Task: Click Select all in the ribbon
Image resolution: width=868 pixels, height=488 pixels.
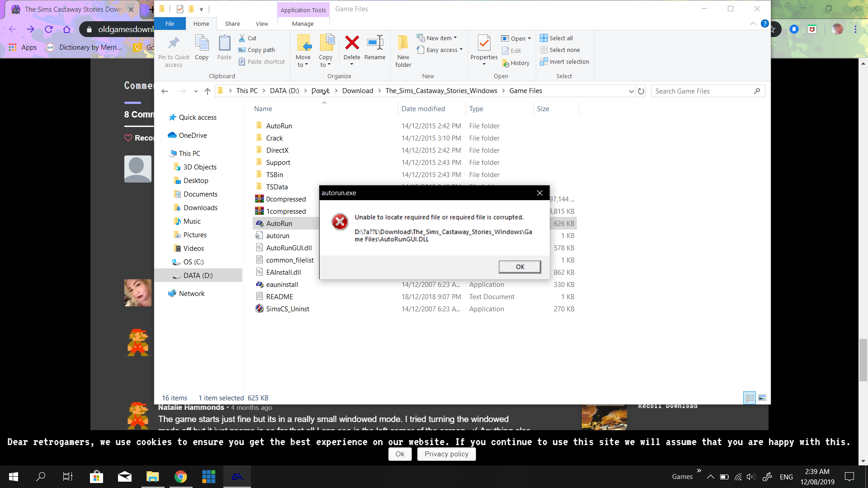Action: click(x=557, y=38)
